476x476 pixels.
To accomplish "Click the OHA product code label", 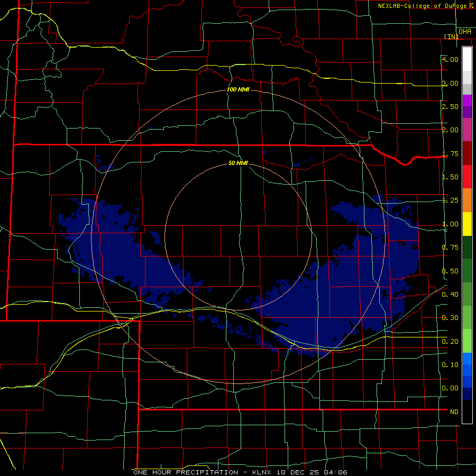I will 465,32.
